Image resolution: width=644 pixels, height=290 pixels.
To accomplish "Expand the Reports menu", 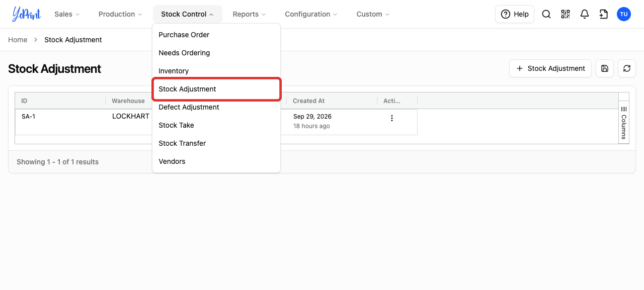I will tap(249, 14).
